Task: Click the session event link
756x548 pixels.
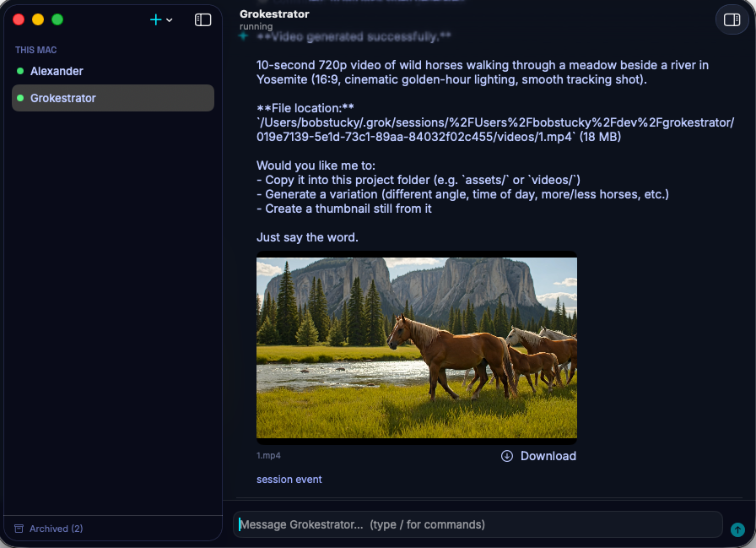Action: (x=289, y=480)
